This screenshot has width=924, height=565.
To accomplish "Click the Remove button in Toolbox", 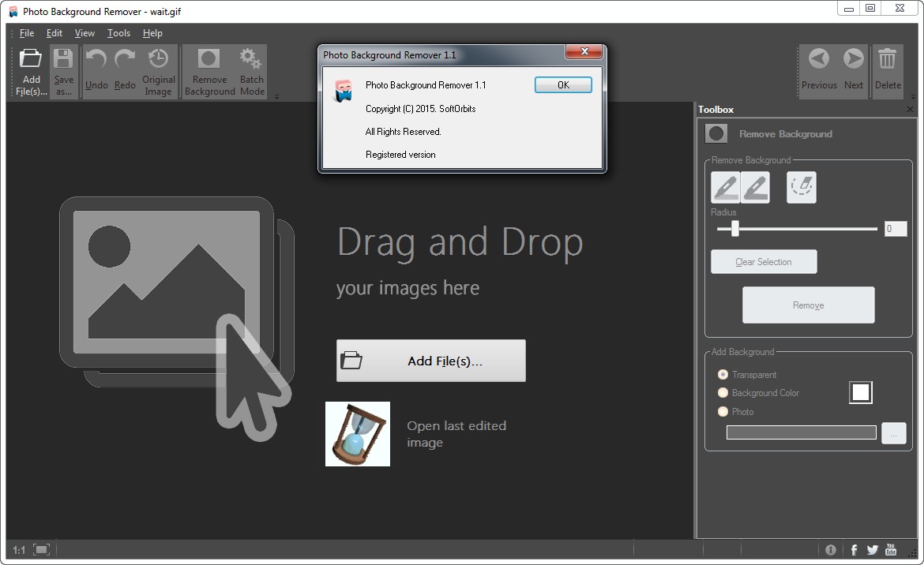I will tap(809, 305).
